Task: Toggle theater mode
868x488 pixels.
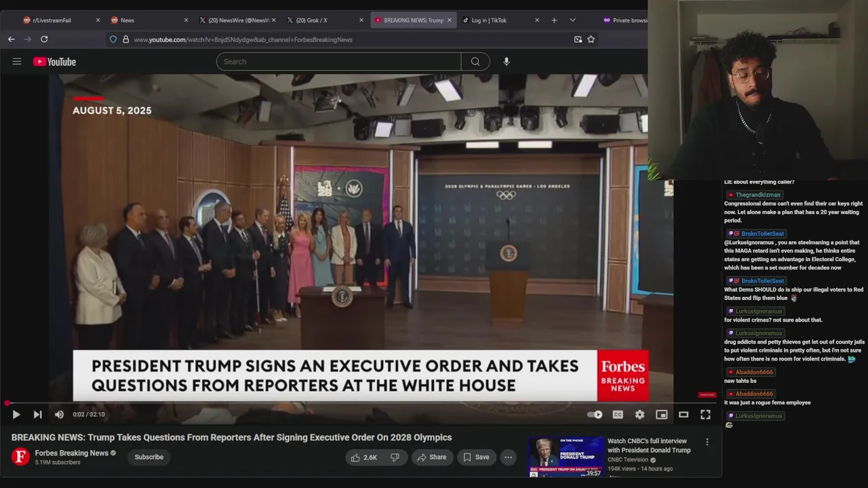Action: pos(684,415)
